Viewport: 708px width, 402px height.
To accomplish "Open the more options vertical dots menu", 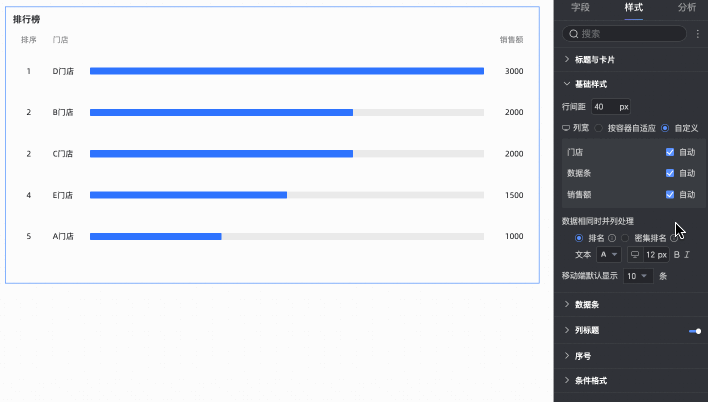I will coord(698,34).
